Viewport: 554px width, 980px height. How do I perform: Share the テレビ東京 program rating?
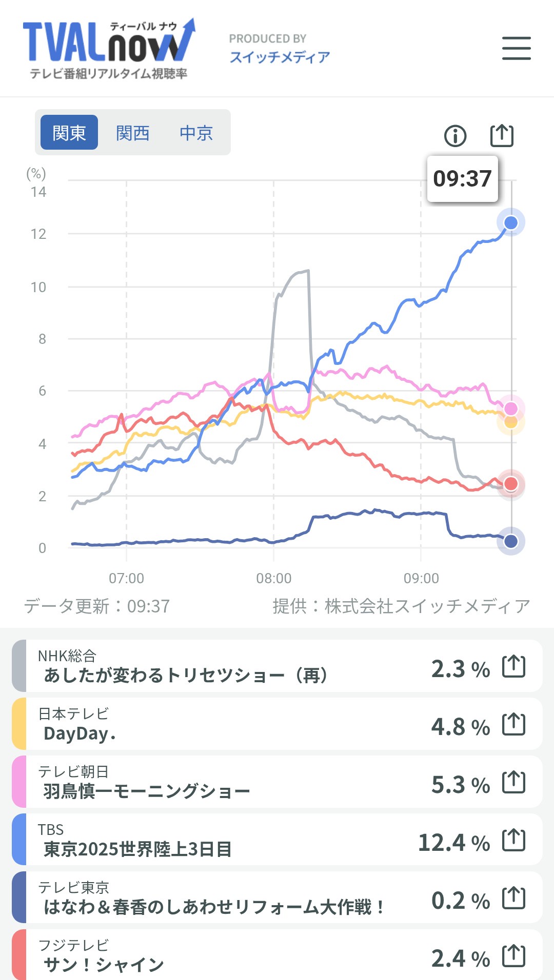click(513, 898)
